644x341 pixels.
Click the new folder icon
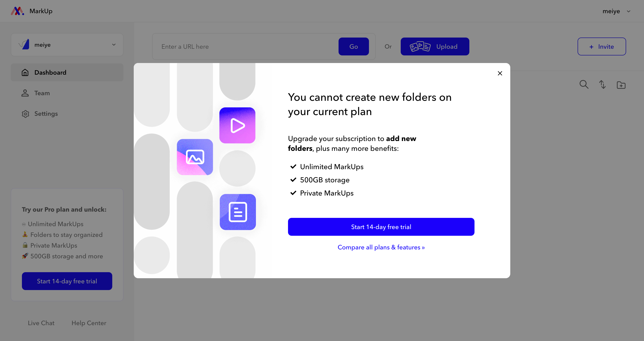click(621, 85)
